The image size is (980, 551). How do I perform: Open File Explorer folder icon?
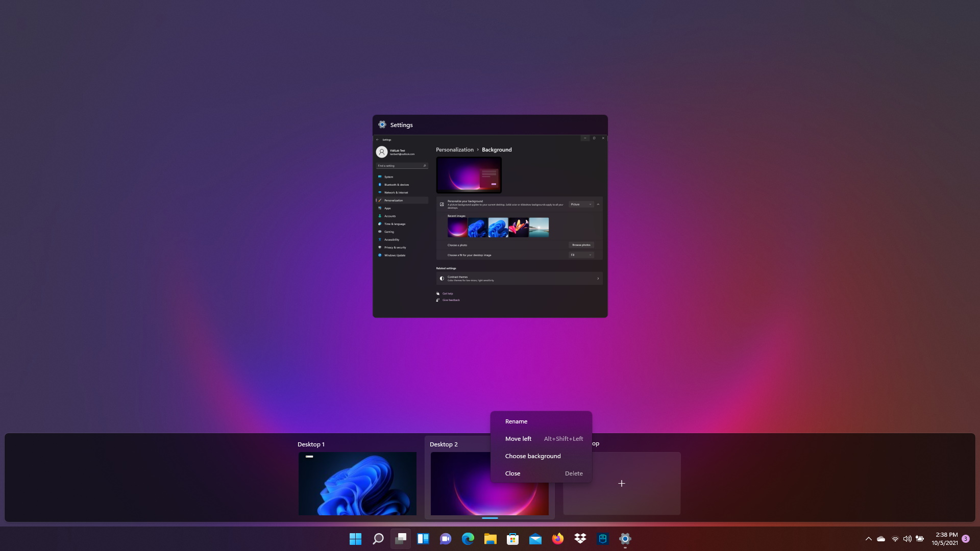(x=491, y=539)
